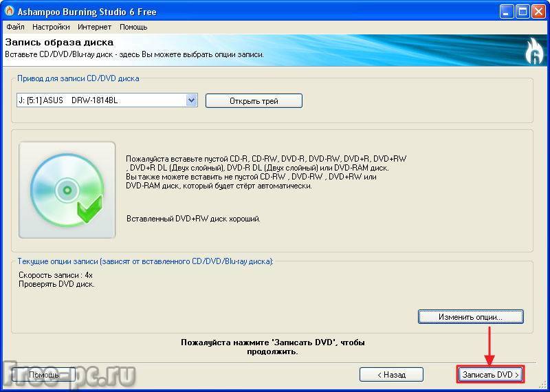Viewport: 550px width, 392px height.
Task: Click the disc with green checkmark image
Action: click(x=67, y=190)
